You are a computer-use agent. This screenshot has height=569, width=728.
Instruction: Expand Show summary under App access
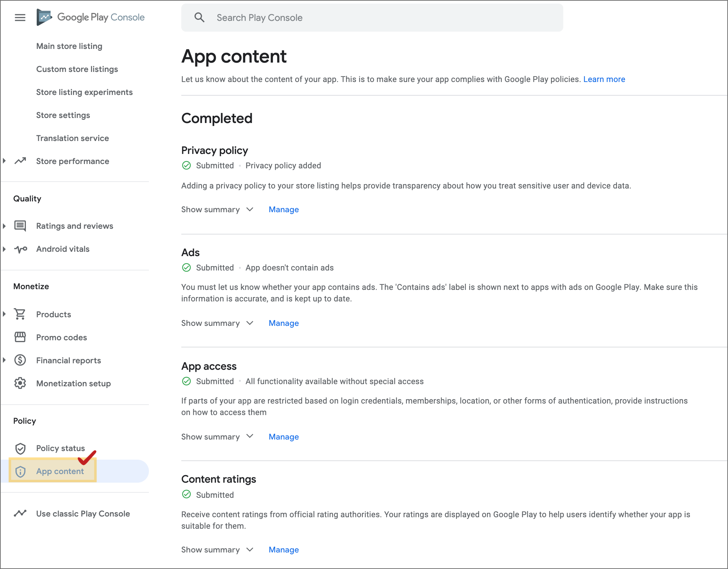point(217,437)
